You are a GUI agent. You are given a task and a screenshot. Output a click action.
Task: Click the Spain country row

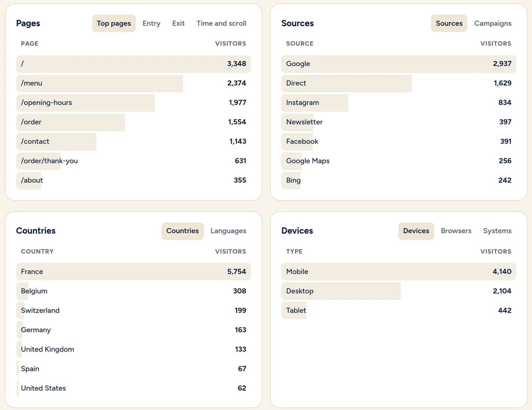pyautogui.click(x=133, y=369)
